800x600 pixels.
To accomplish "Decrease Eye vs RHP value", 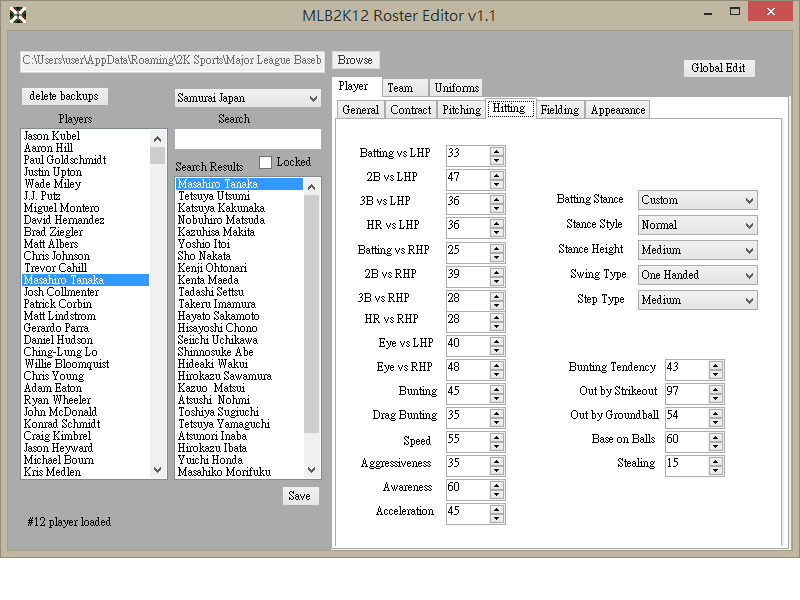I will click(x=496, y=374).
